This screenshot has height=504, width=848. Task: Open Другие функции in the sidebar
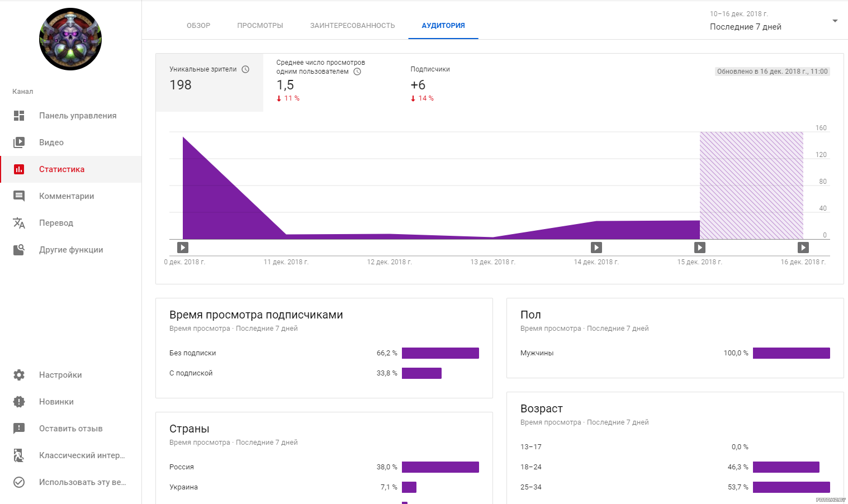70,250
